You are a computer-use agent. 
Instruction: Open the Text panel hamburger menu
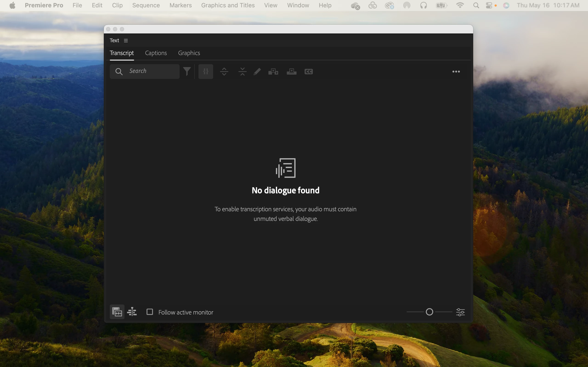click(x=126, y=41)
